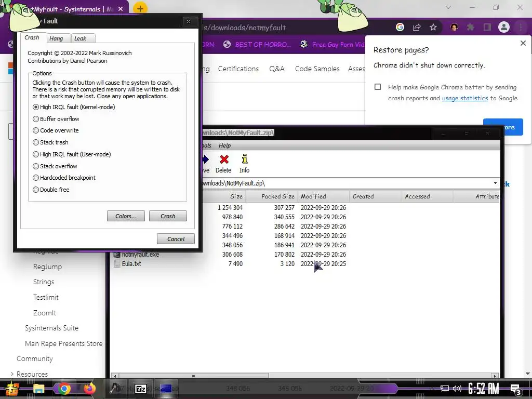Viewport: 532px width, 399px height.
Task: Sort 7-Zip list by Modified column
Action: coord(323,196)
